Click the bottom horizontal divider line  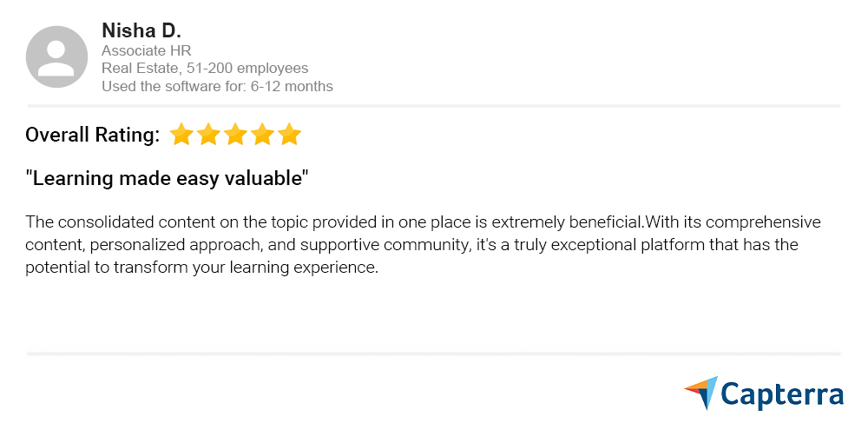[x=434, y=354]
